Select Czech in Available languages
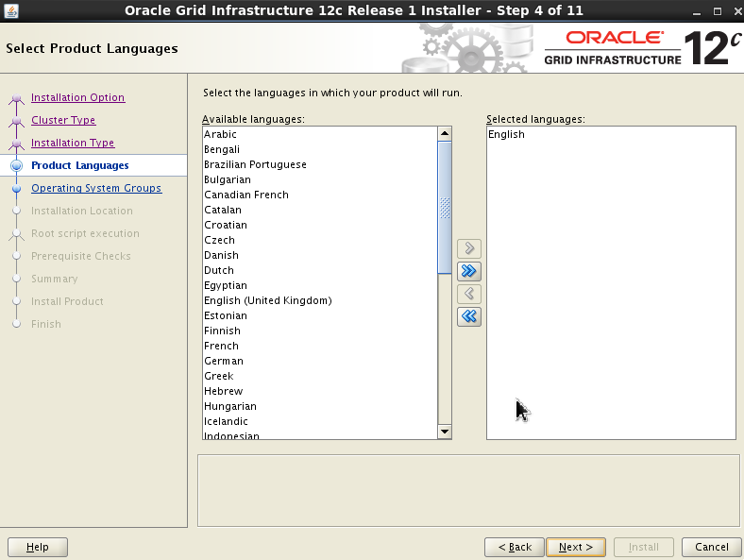Viewport: 744px width, 560px height. (320, 240)
